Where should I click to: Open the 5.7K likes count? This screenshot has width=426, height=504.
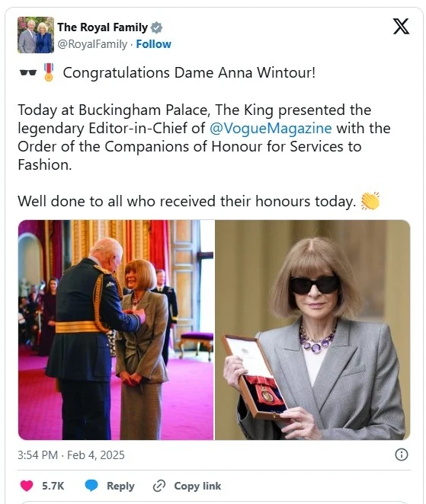53,486
